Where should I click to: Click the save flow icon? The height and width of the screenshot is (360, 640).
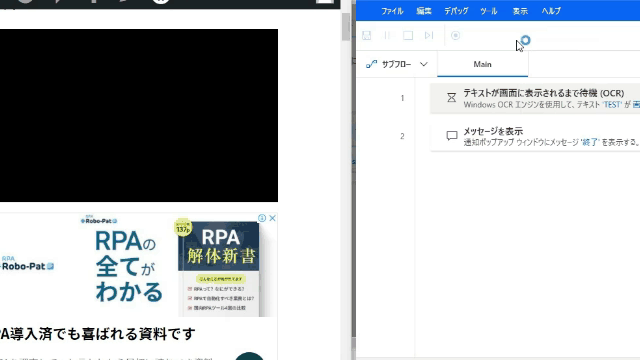point(367,36)
